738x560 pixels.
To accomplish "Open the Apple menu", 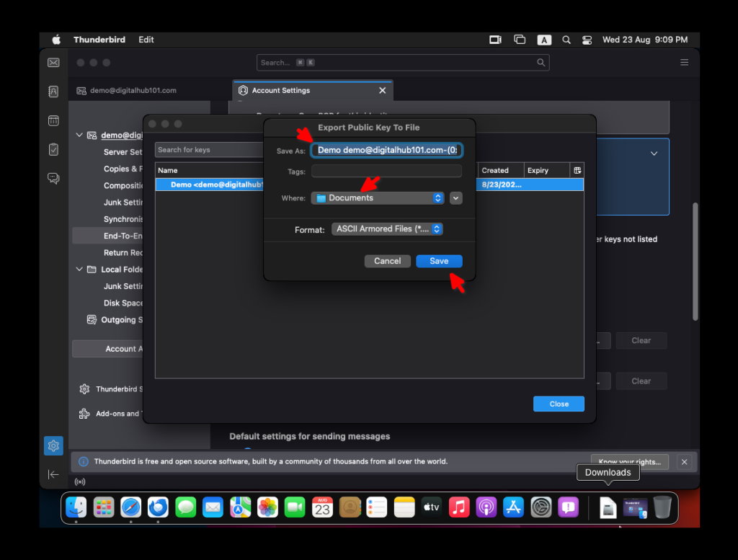I will (56, 40).
